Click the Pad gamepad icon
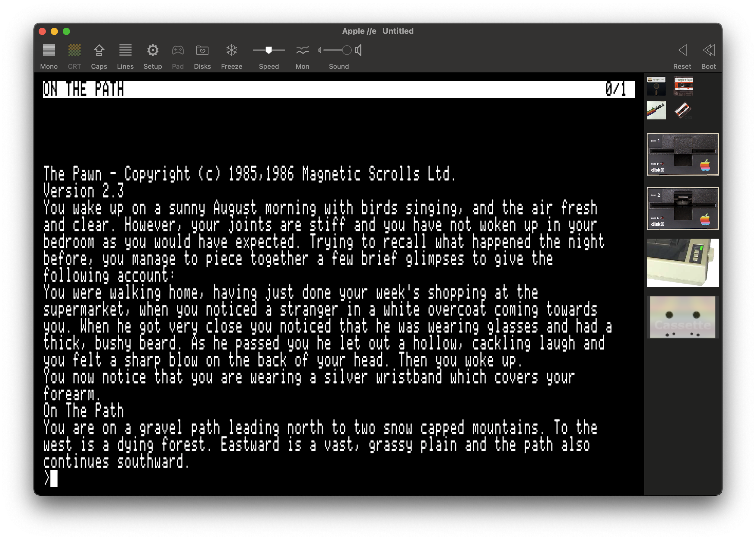Image resolution: width=756 pixels, height=540 pixels. coord(178,51)
